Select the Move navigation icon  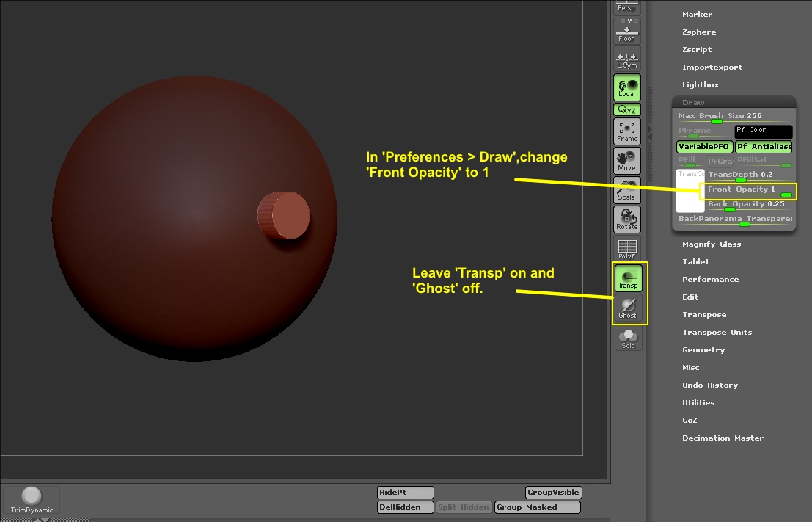pyautogui.click(x=626, y=160)
